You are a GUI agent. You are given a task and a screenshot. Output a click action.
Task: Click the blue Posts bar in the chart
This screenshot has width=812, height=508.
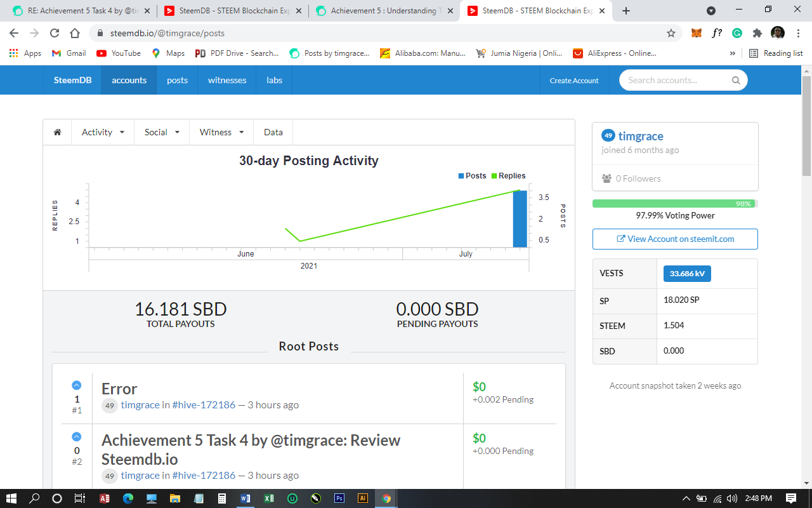click(x=520, y=218)
